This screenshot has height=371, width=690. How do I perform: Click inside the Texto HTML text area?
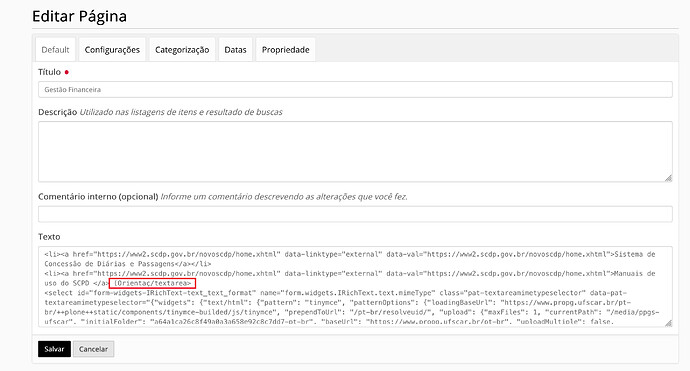(x=355, y=287)
